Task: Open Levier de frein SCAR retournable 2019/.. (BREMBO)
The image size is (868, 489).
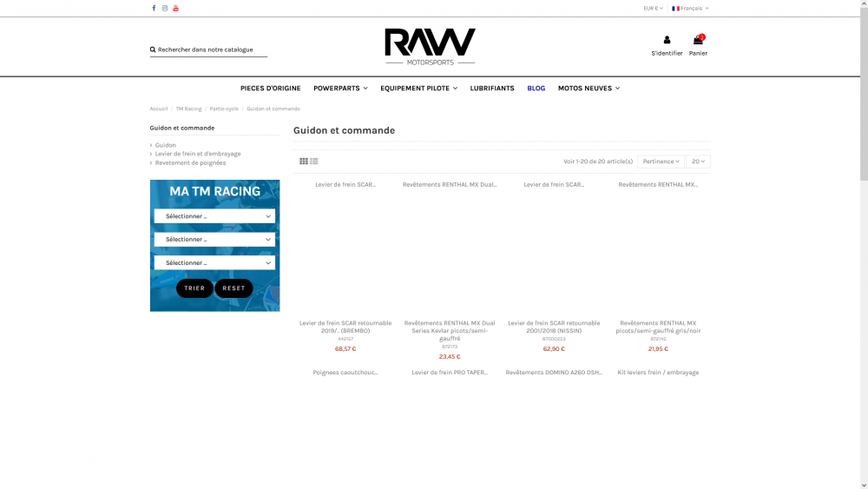Action: tap(345, 327)
